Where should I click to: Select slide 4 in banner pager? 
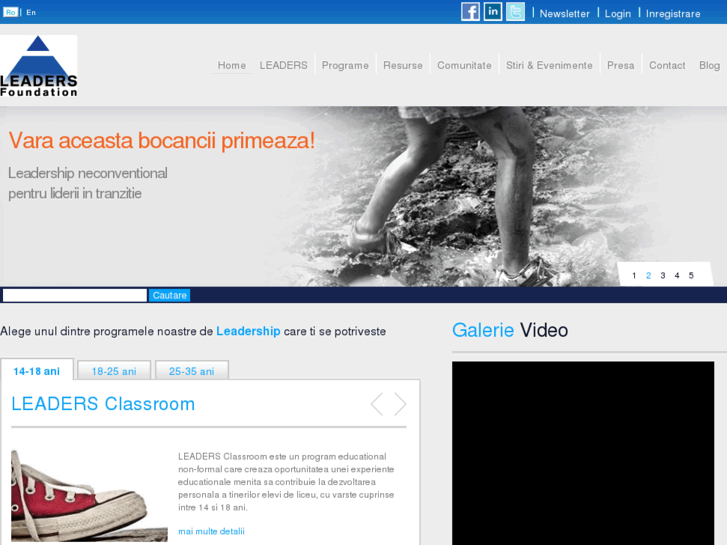click(677, 276)
